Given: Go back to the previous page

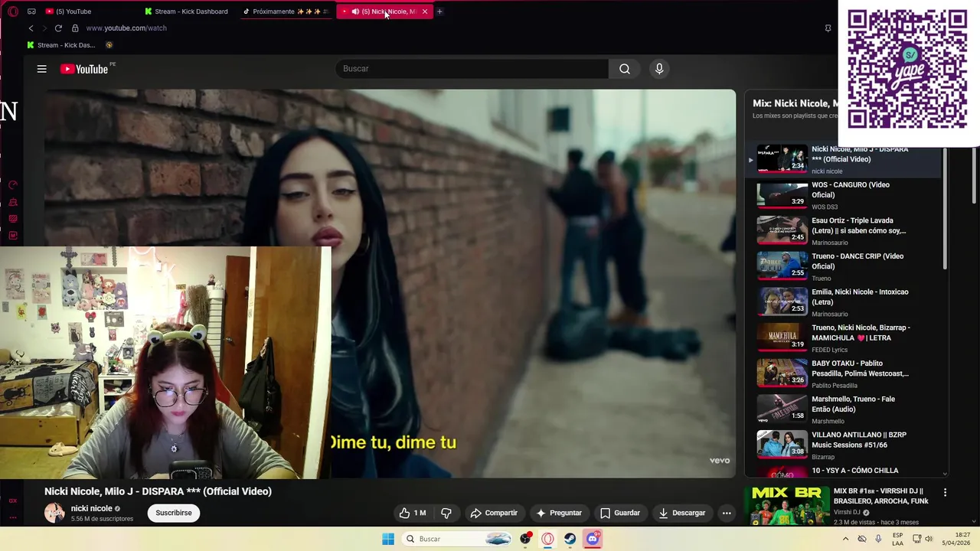Looking at the screenshot, I should tap(31, 28).
